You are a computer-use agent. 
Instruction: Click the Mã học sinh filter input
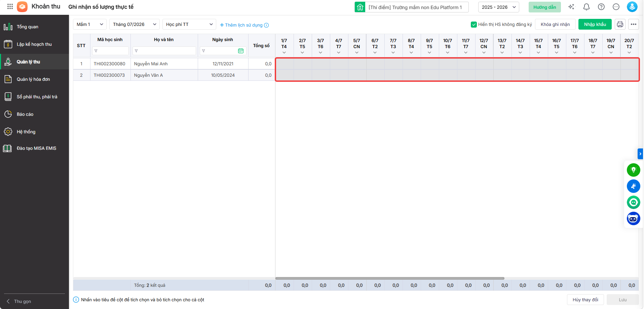110,51
